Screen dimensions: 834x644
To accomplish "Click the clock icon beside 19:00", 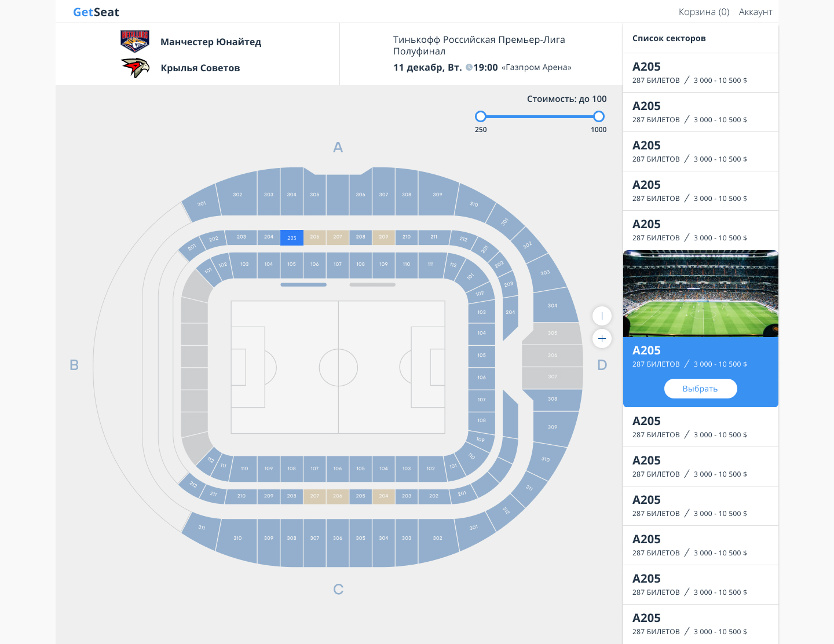I will point(469,67).
